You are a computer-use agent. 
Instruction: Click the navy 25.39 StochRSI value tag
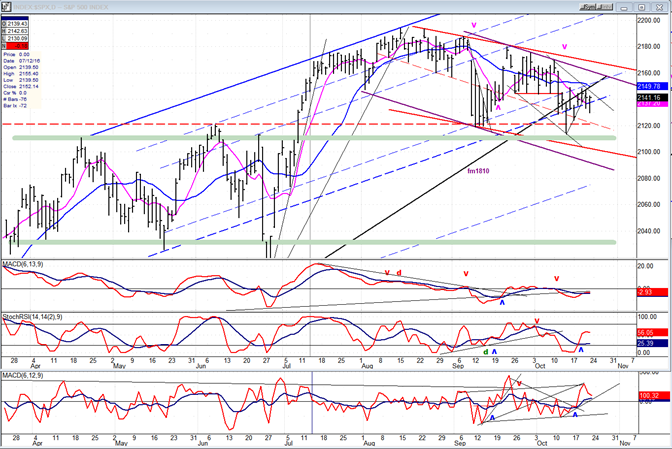click(652, 343)
